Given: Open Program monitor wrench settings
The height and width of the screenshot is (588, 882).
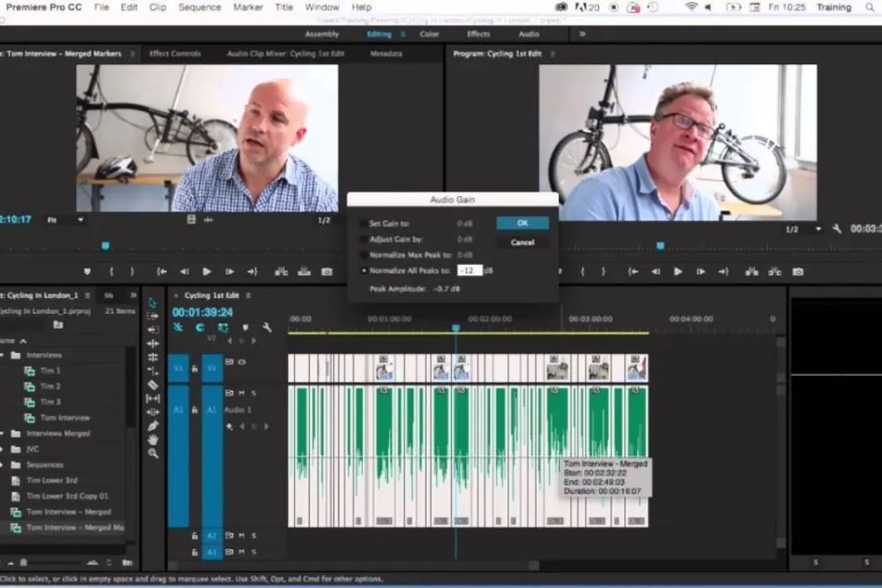Looking at the screenshot, I should [x=837, y=229].
